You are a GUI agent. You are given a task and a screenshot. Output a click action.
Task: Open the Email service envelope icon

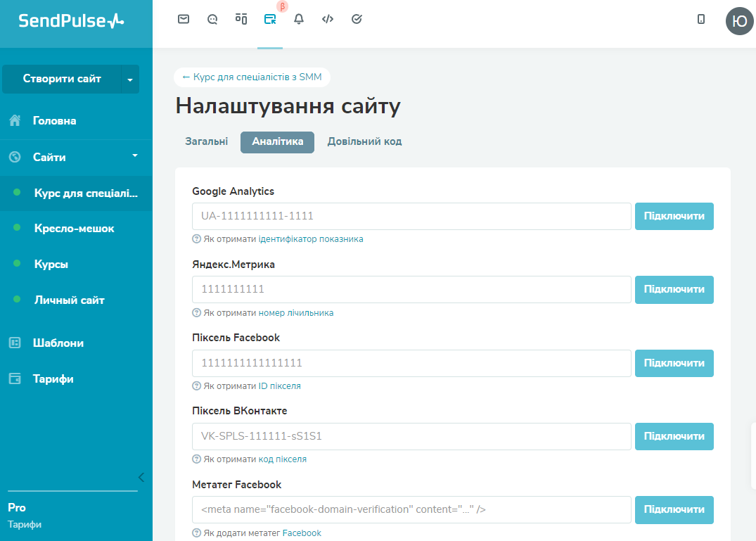click(184, 19)
